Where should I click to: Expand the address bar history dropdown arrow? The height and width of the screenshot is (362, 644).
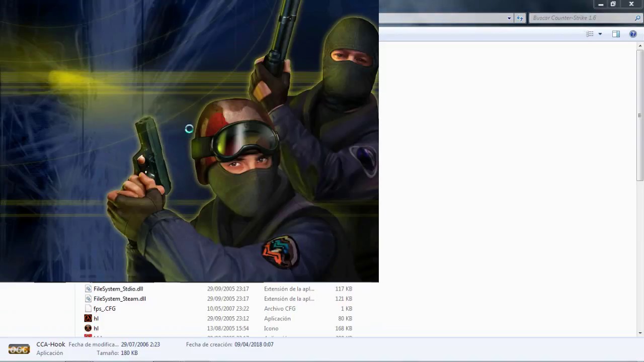click(509, 18)
